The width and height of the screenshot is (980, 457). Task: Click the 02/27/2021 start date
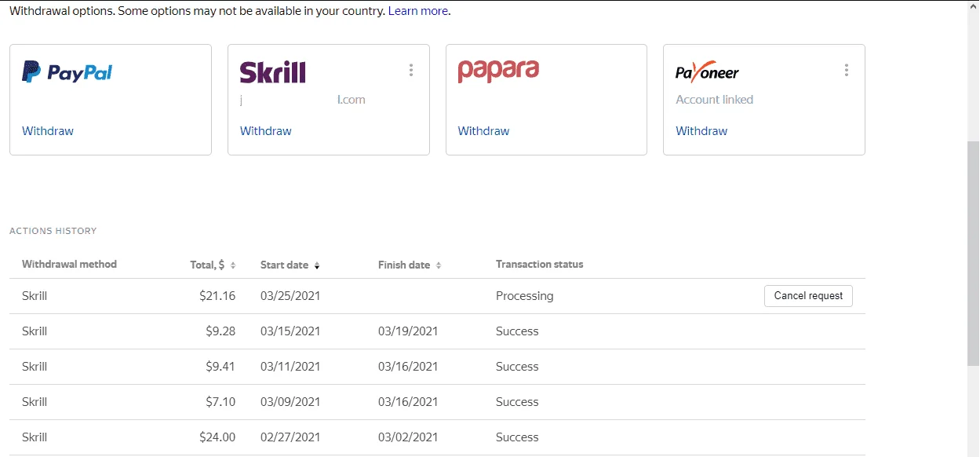point(290,437)
